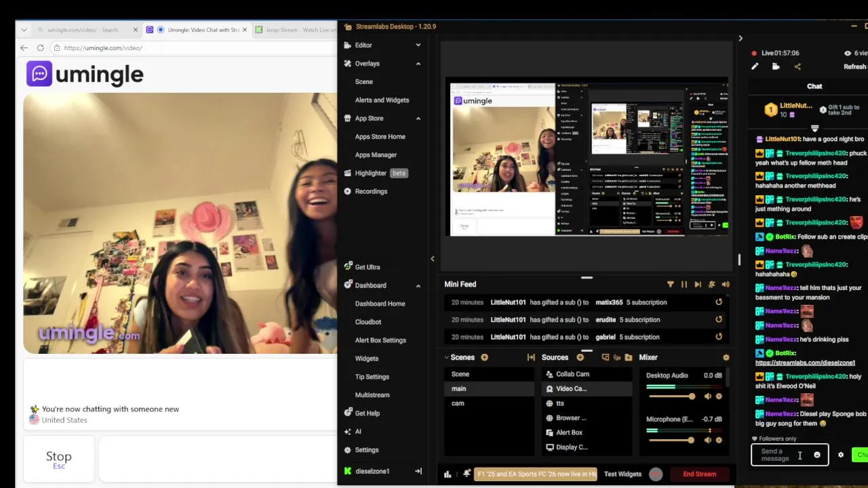Click the Test Widgets button
This screenshot has width=868, height=488.
coord(623,474)
